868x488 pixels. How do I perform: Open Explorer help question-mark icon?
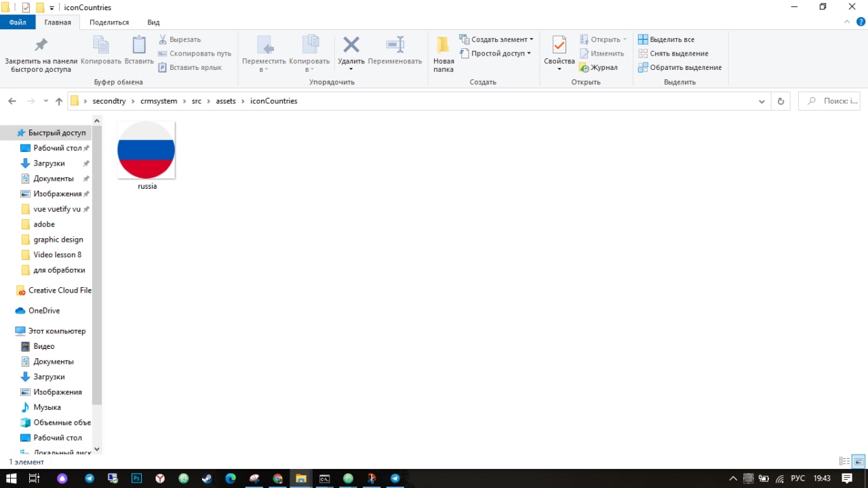[x=860, y=22]
